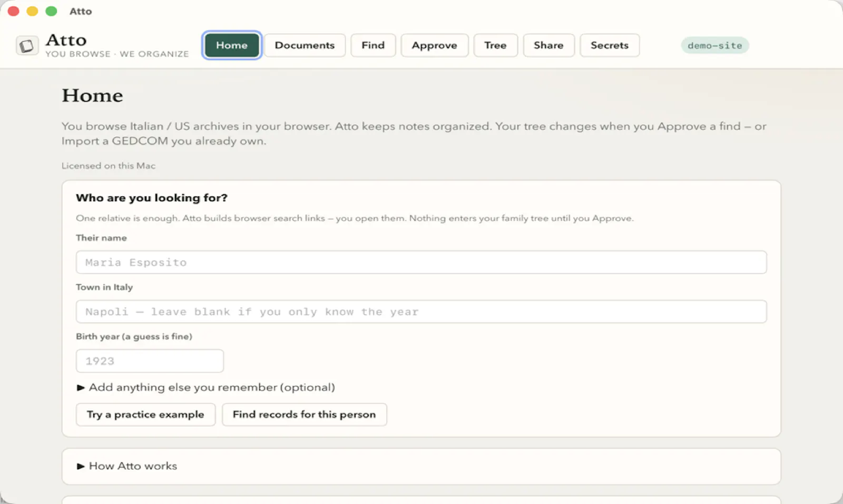The image size is (843, 504).
Task: Focus the Their name input field
Action: click(421, 262)
